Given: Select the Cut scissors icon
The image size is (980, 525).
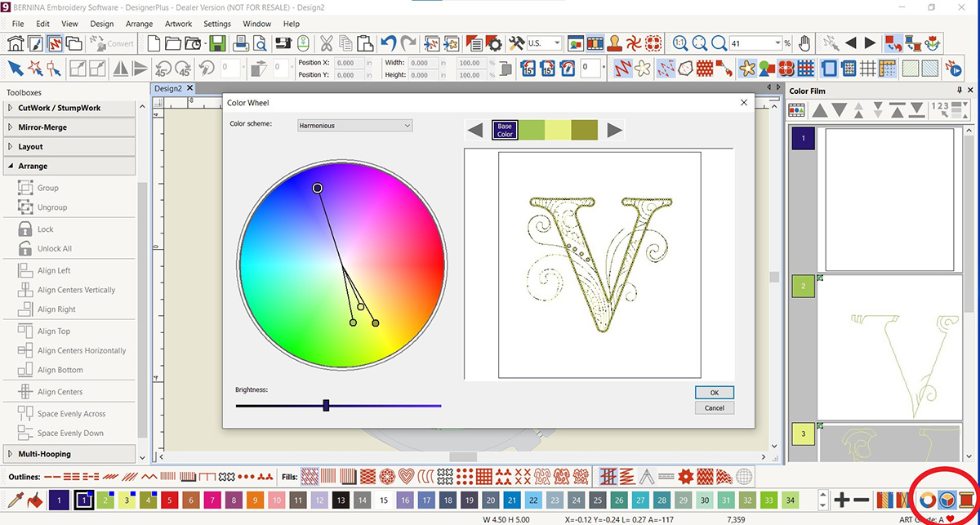Looking at the screenshot, I should [326, 42].
